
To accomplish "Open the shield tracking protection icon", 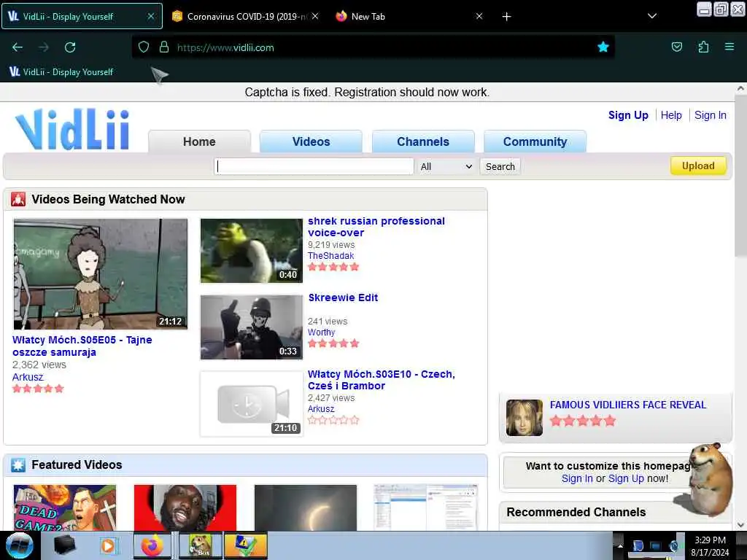I will 144,47.
